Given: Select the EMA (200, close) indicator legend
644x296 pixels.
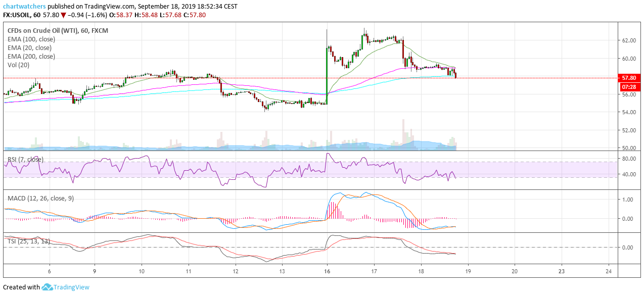Looking at the screenshot, I should tap(31, 57).
